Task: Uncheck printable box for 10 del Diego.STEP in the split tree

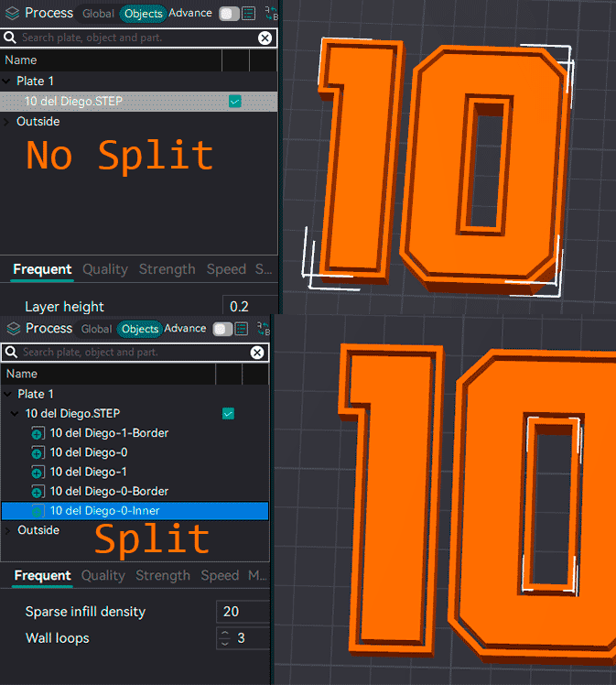Action: pyautogui.click(x=228, y=414)
